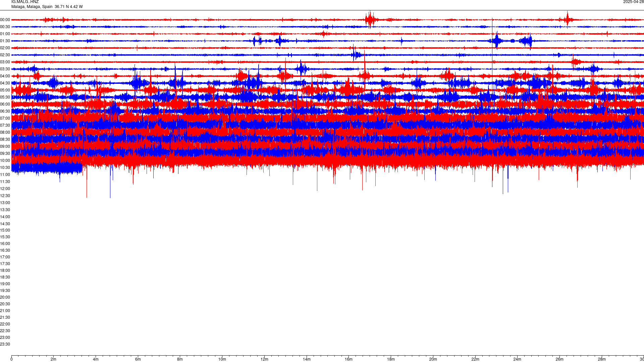Click the end of blue 10:30 trace
The height and width of the screenshot is (362, 644).
click(x=82, y=168)
